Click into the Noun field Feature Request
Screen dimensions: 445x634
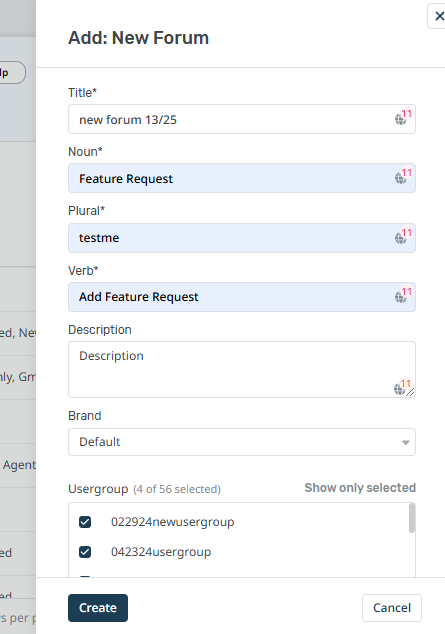click(x=242, y=178)
